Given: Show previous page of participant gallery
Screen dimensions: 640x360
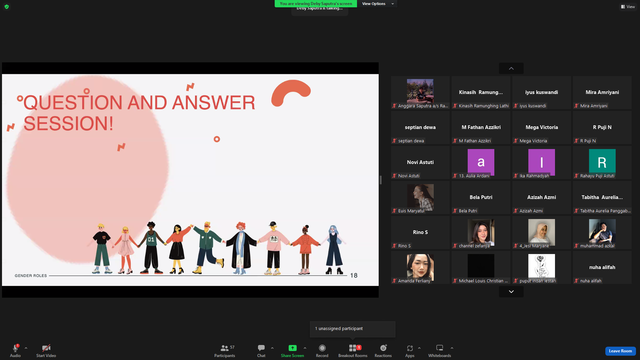Looking at the screenshot, I should pos(511,68).
